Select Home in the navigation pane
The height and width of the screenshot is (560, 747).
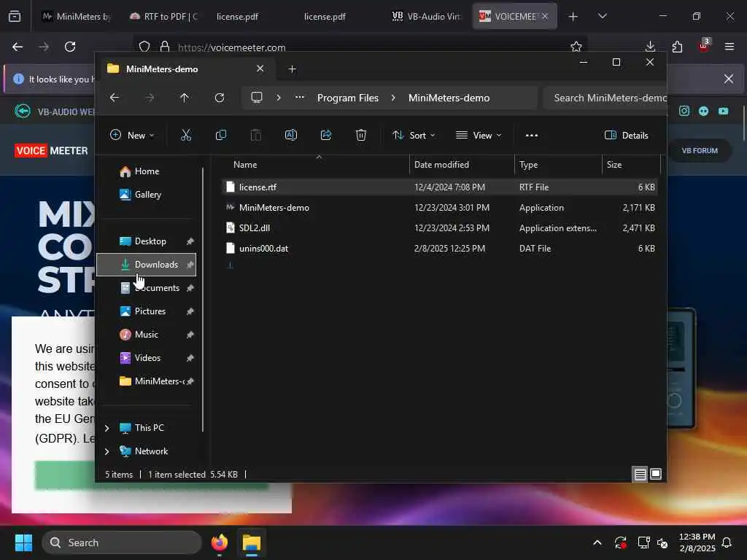(147, 171)
